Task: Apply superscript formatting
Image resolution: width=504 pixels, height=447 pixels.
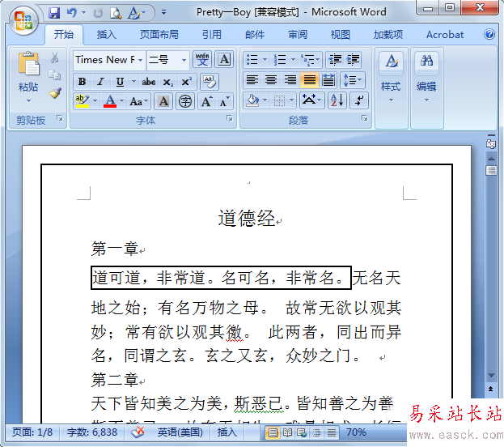Action: click(186, 82)
